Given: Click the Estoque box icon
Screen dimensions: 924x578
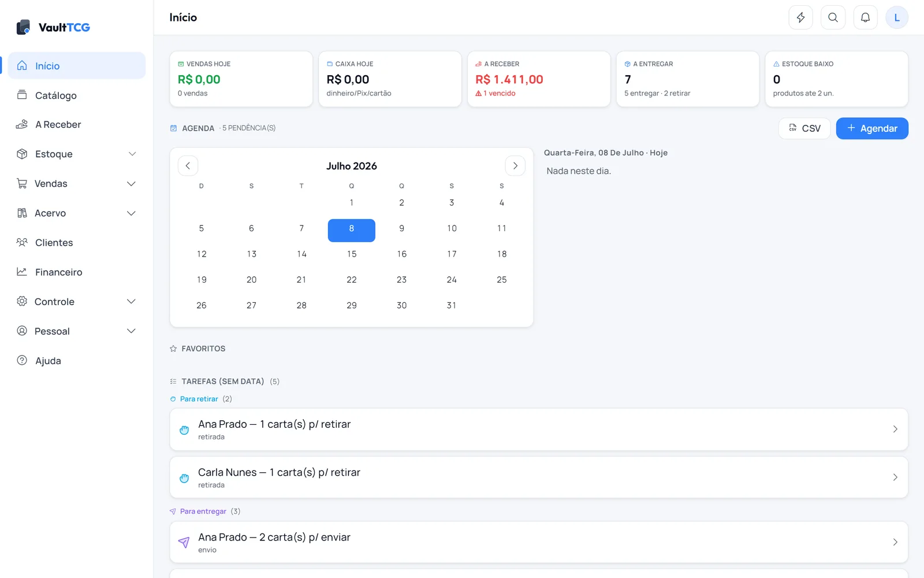Looking at the screenshot, I should [22, 154].
